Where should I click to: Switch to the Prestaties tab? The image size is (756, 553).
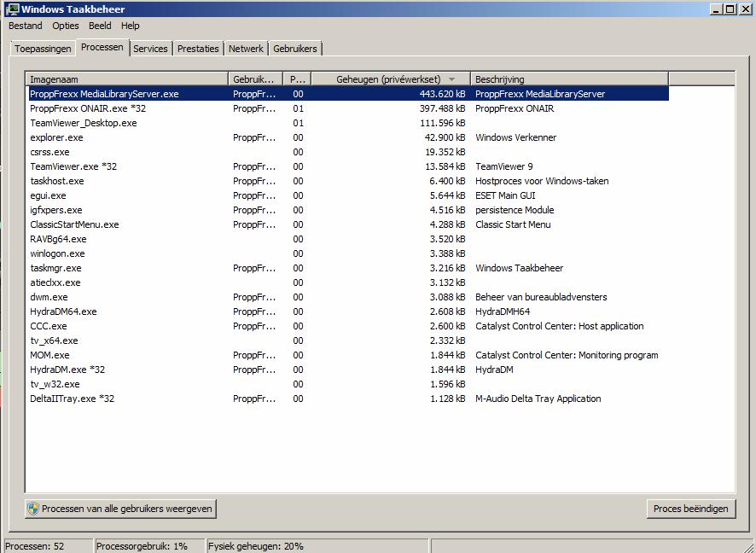[197, 49]
